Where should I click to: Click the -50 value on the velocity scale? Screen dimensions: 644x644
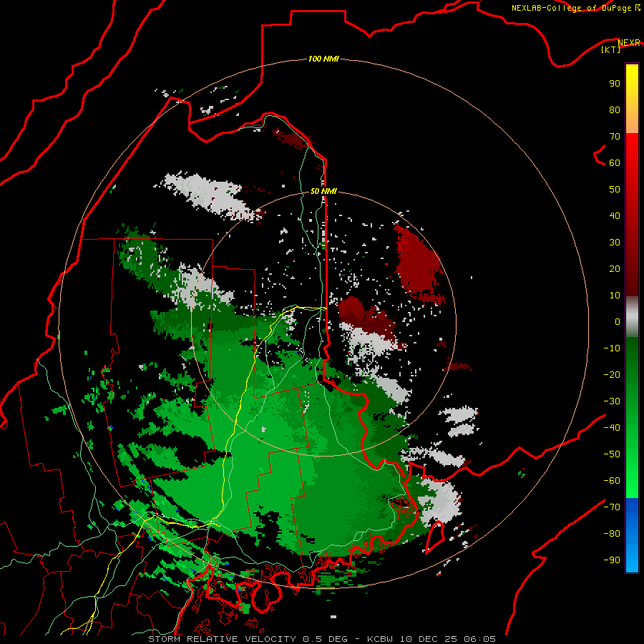click(x=612, y=454)
